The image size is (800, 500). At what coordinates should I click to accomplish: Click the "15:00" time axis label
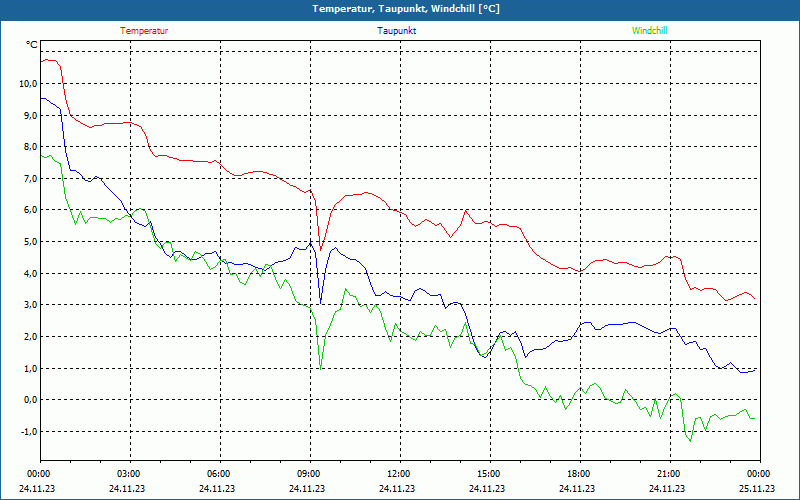(x=490, y=474)
